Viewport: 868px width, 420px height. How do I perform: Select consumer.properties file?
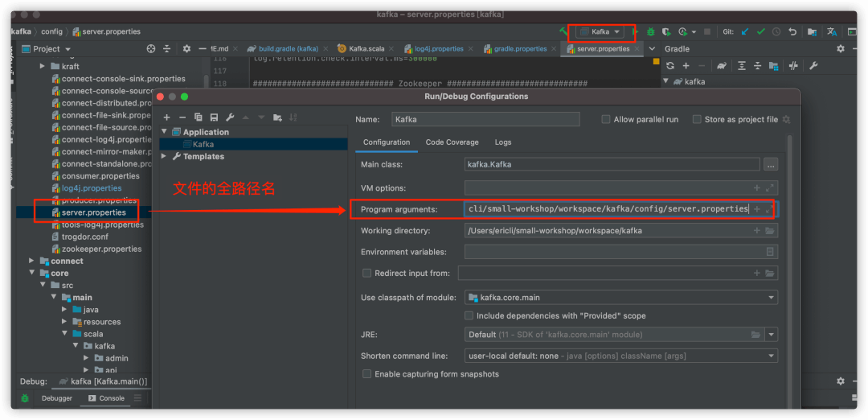(x=100, y=175)
